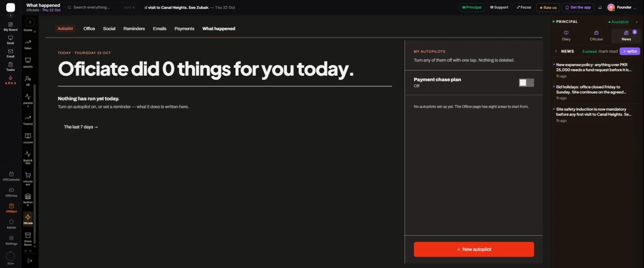Switch to the Office tab
The width and height of the screenshot is (644, 268).
tap(89, 29)
